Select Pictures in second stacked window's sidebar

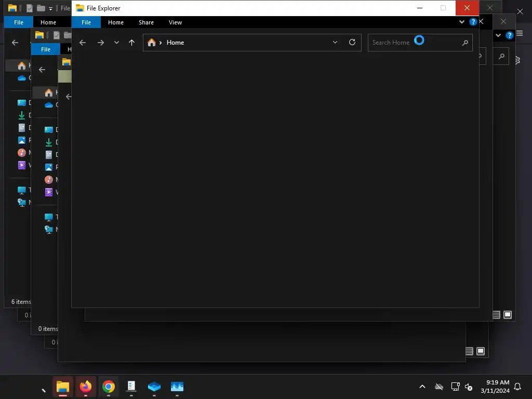coord(49,167)
